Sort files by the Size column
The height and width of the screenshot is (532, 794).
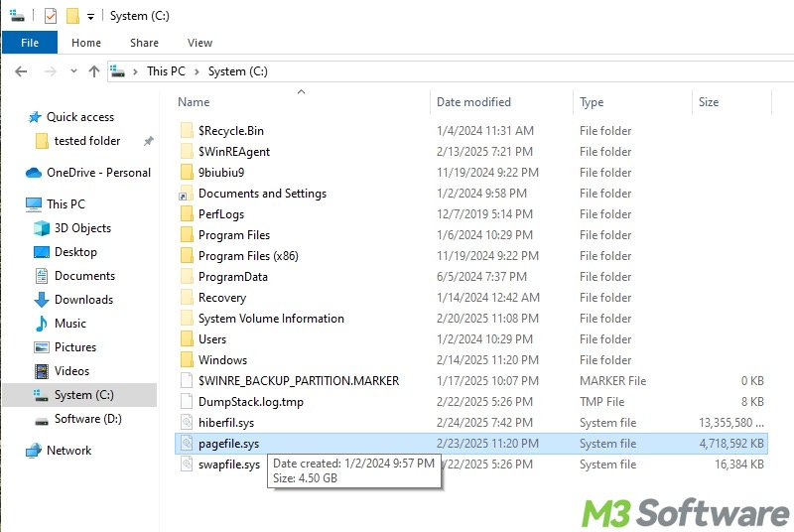click(x=709, y=102)
